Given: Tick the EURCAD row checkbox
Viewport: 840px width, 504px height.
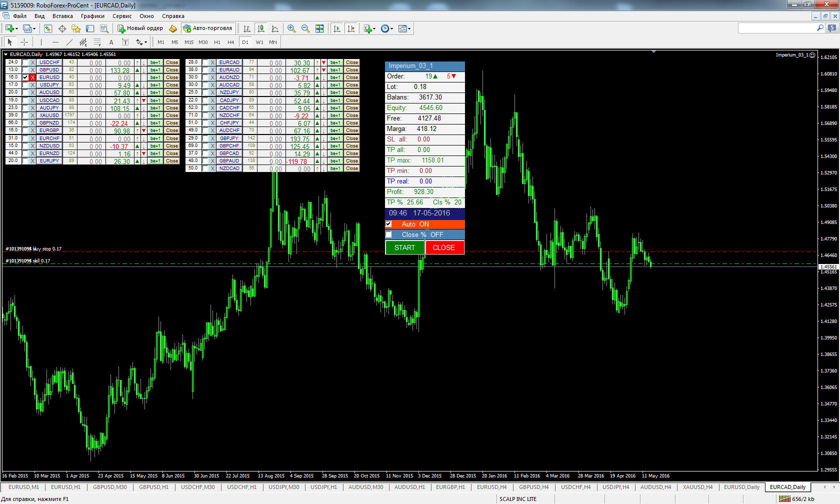Looking at the screenshot, I should [205, 62].
